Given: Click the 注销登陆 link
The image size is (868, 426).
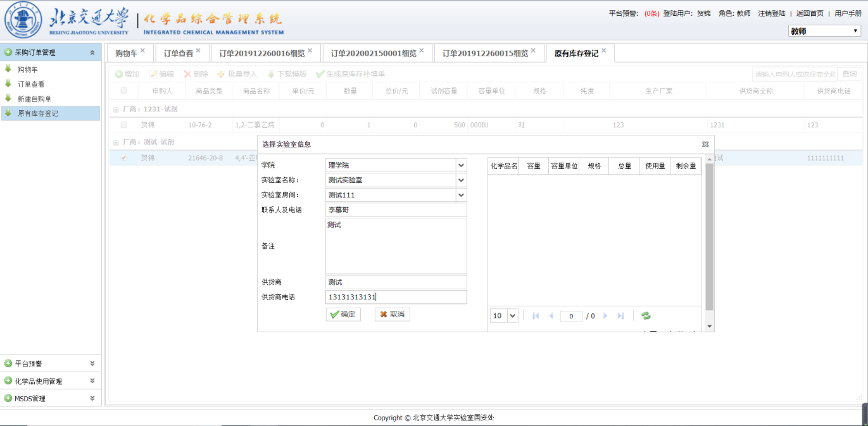Looking at the screenshot, I should [x=771, y=13].
